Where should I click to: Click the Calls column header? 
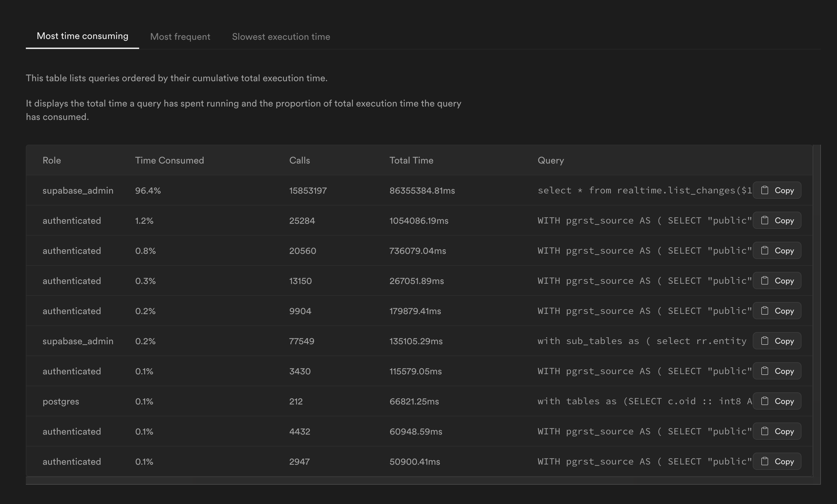coord(299,160)
